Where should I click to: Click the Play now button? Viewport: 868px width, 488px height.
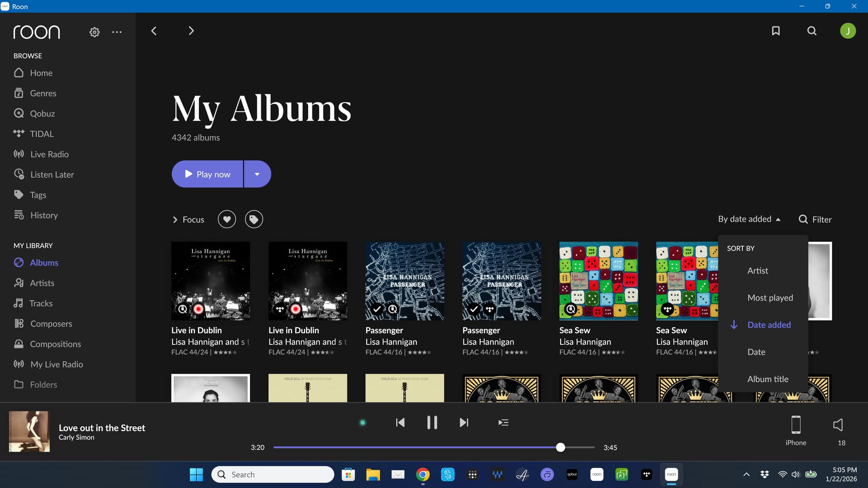208,174
